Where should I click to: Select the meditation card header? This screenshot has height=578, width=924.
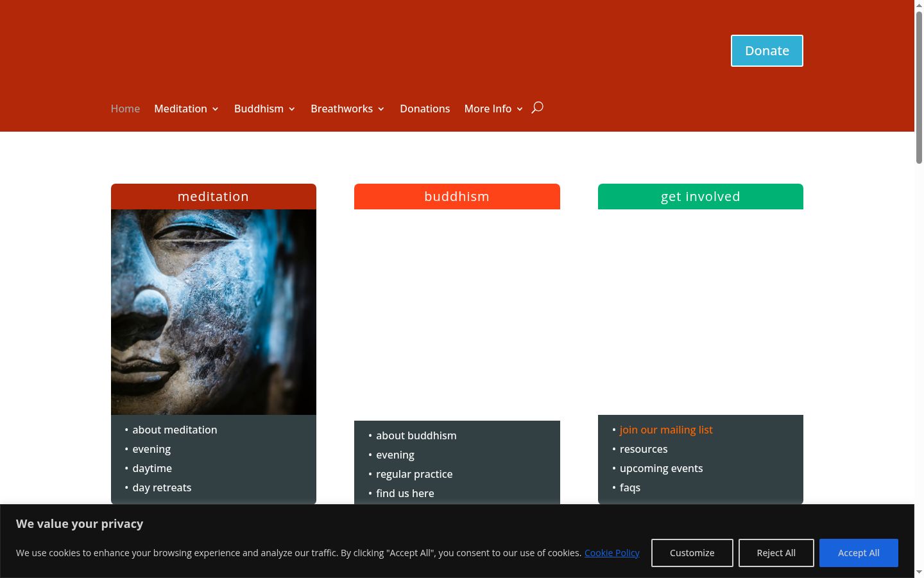pos(214,197)
